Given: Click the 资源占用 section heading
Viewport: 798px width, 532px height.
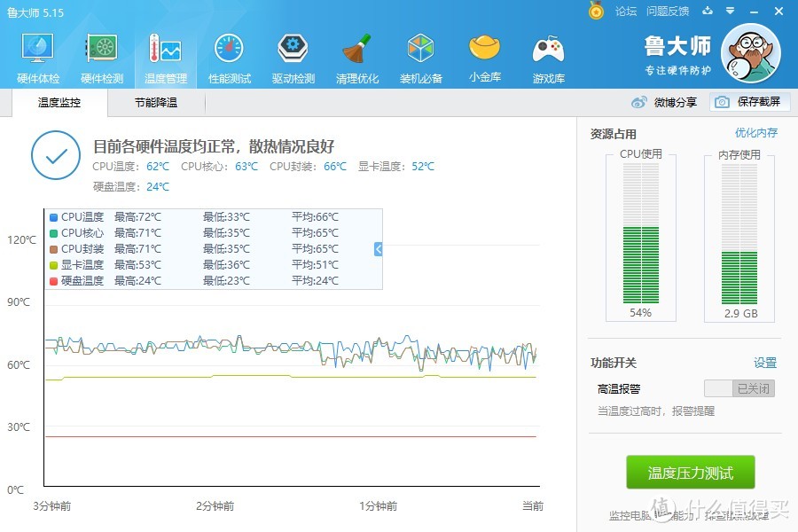Looking at the screenshot, I should (614, 134).
